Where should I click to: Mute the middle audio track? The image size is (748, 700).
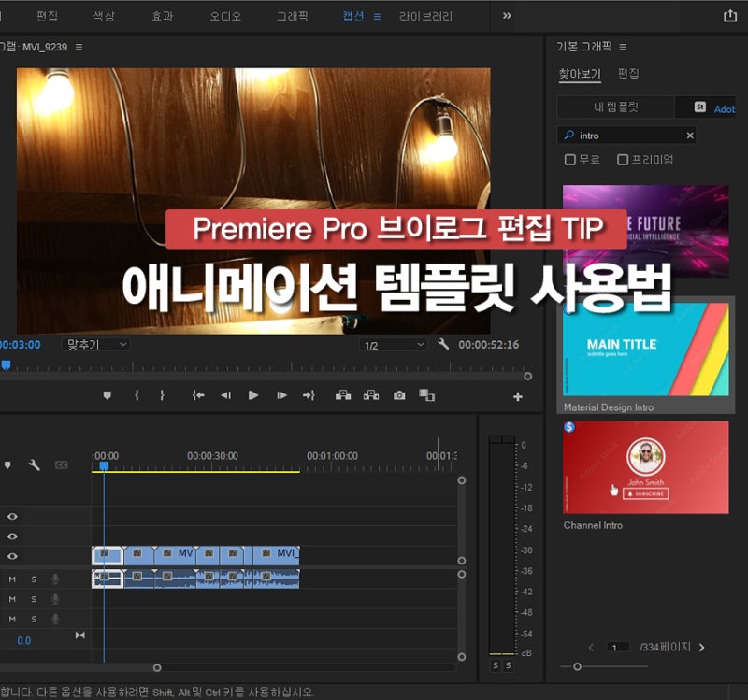[12, 599]
